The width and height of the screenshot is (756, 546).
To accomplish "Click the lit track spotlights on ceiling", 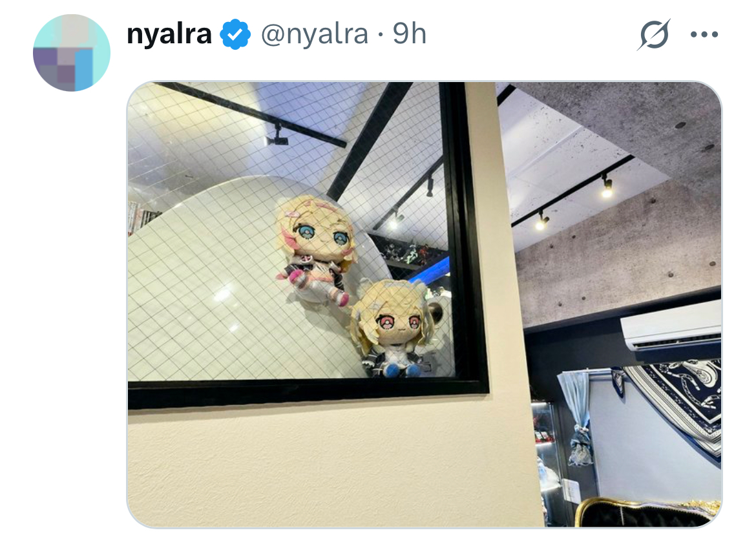I will 574,203.
